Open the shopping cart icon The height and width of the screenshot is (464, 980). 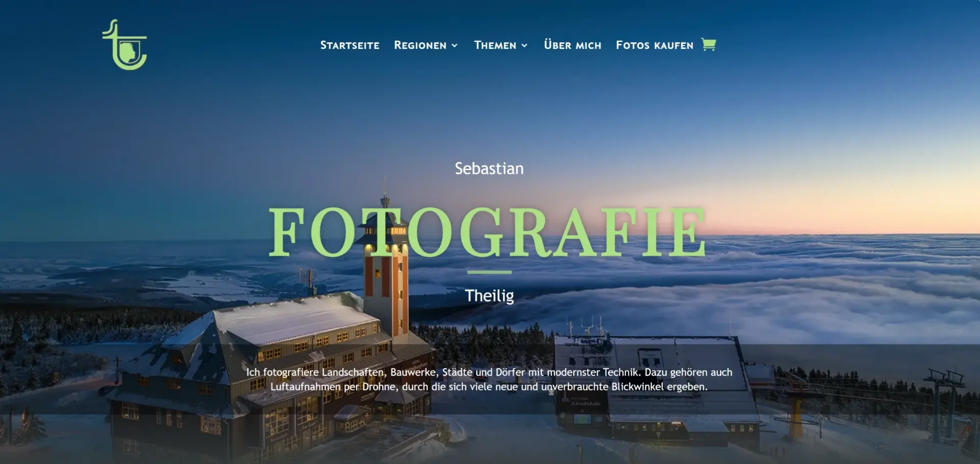[x=708, y=44]
